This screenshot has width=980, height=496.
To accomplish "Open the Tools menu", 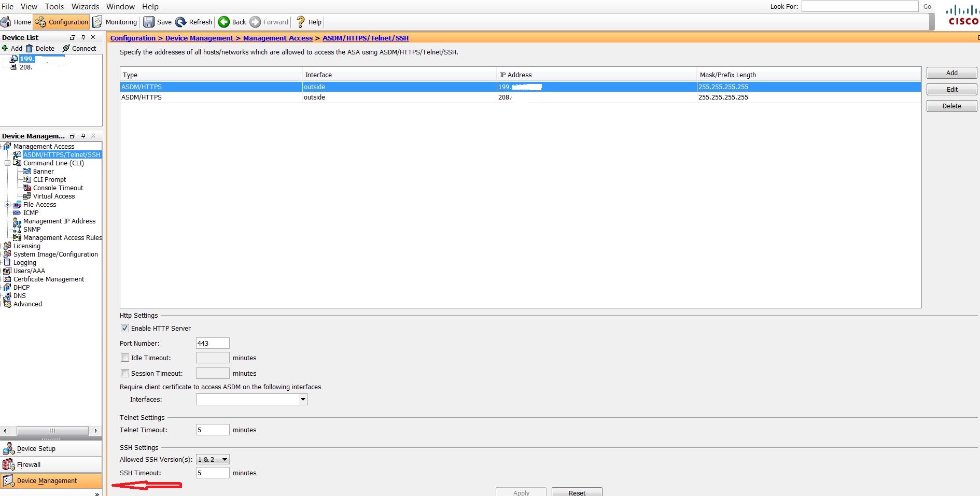I will tap(54, 6).
